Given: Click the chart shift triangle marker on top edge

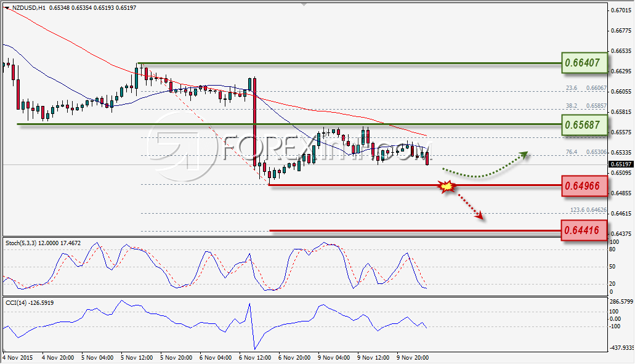Looking at the screenshot, I should (x=304, y=4).
